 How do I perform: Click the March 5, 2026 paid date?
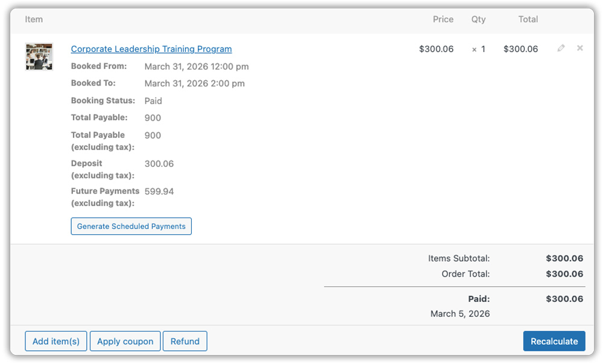pyautogui.click(x=460, y=313)
